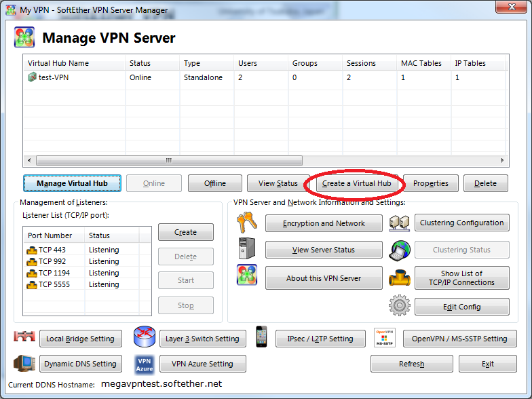Click the bridge icon beside Local Bridge Setting
This screenshot has height=399, width=532.
[24, 337]
